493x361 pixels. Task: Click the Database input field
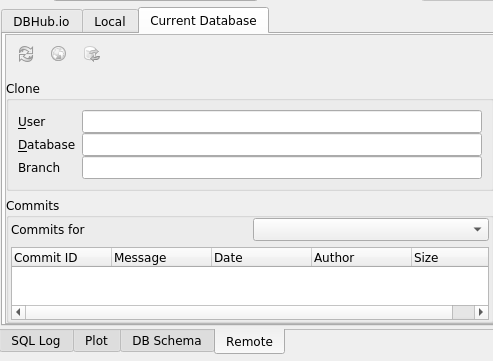[282, 145]
